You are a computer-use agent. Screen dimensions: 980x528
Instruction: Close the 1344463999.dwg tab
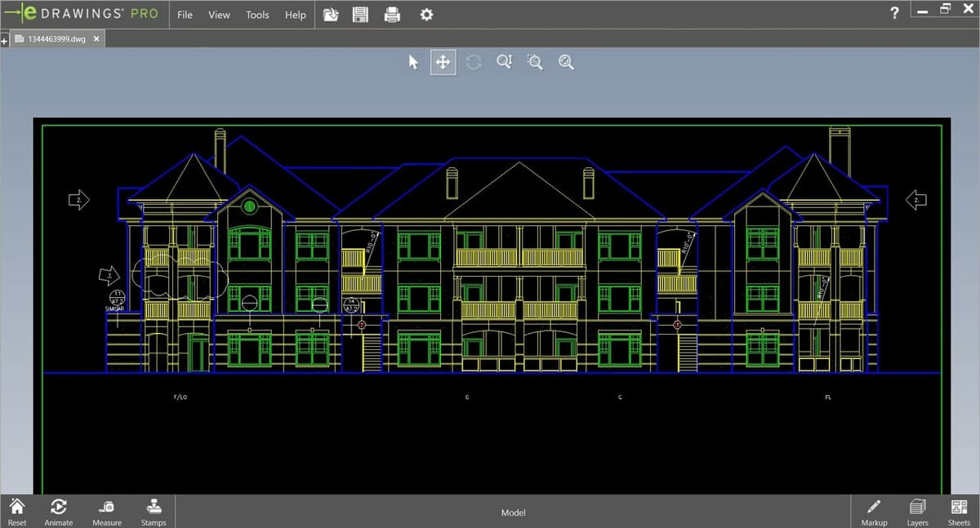[96, 38]
